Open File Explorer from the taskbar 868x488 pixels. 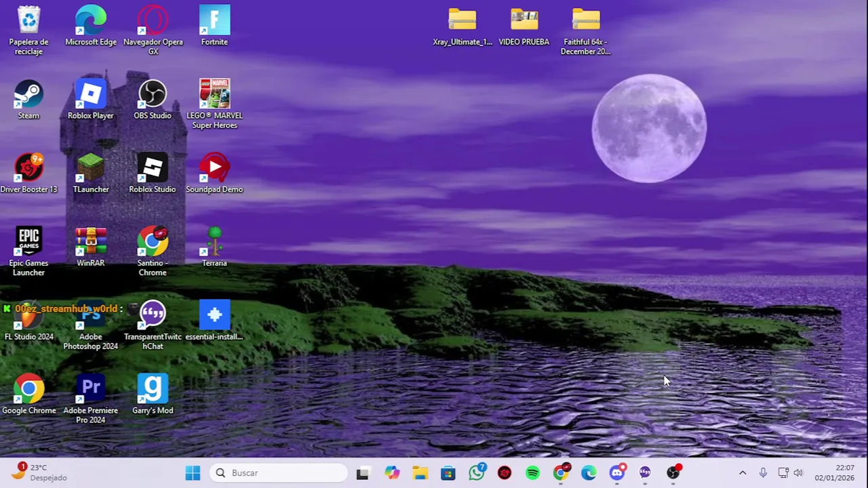(x=420, y=473)
